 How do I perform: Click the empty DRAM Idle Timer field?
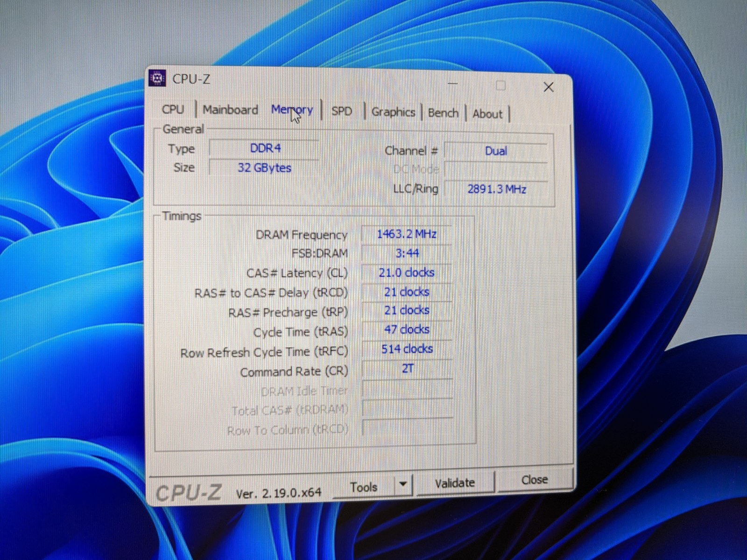pos(408,388)
